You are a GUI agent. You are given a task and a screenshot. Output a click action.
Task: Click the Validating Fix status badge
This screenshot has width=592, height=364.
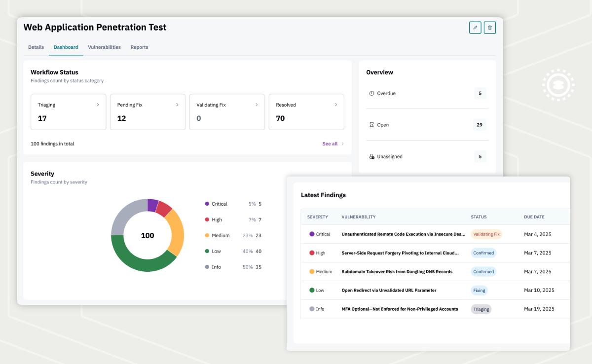[486, 234]
